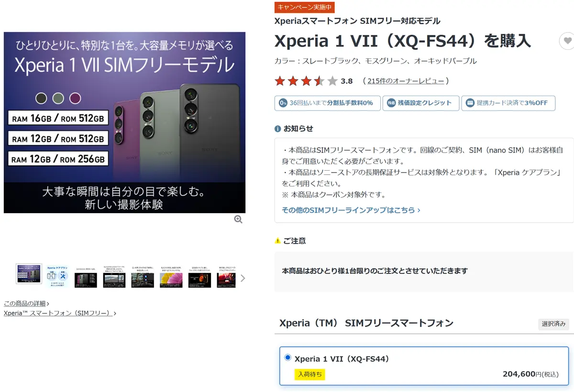The width and height of the screenshot is (574, 392).
Task: Expand Xperia スマートフォン（SIMフリー） link
Action: pyautogui.click(x=60, y=313)
